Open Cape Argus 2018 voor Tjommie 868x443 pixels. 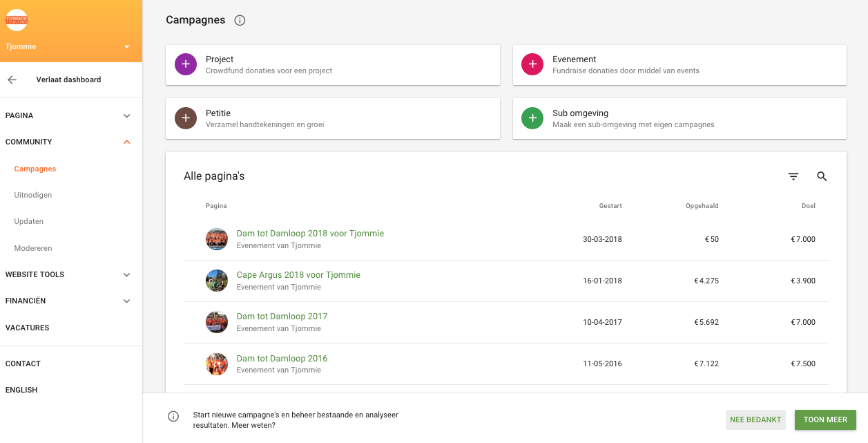coord(298,275)
